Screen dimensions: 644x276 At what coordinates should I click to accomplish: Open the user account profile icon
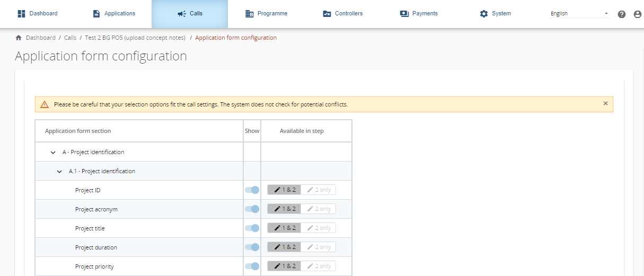pos(637,14)
